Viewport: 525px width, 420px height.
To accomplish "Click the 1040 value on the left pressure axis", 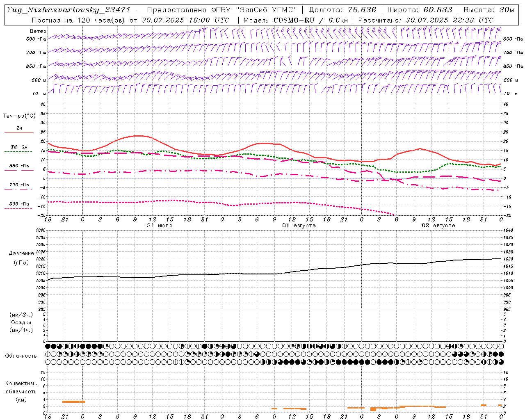I will point(41,231).
